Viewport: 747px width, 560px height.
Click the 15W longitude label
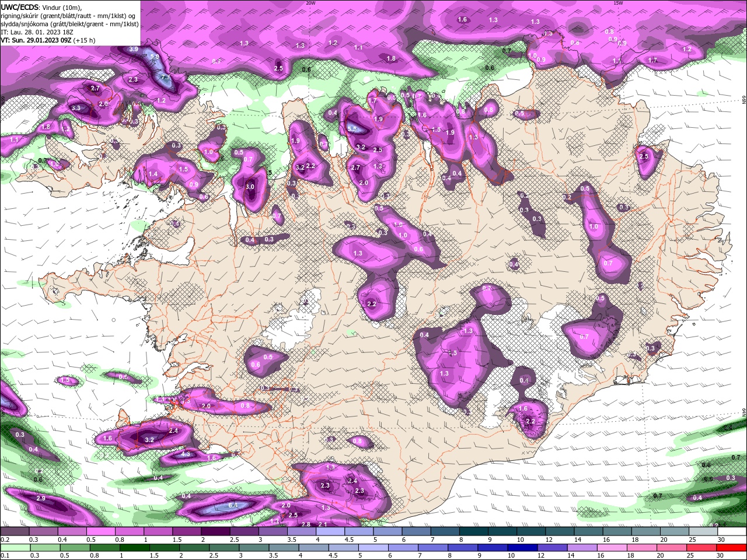[x=619, y=3]
